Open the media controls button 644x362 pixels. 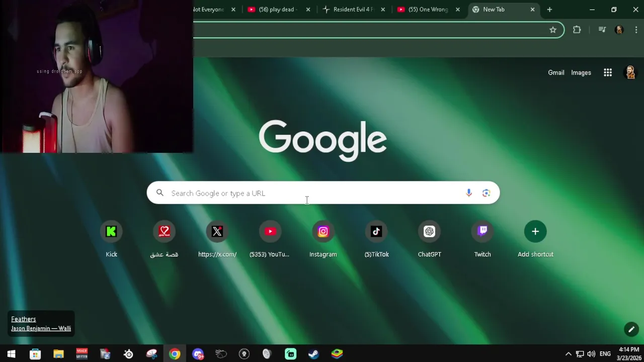(x=602, y=30)
